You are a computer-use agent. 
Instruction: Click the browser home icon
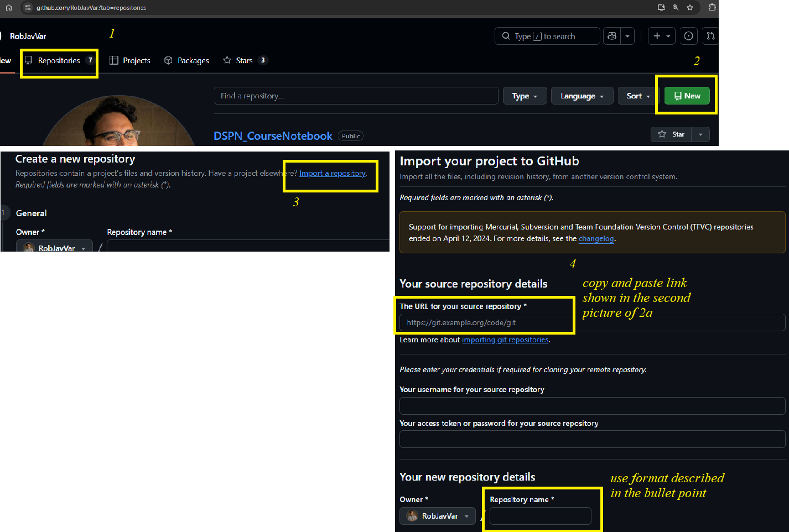point(9,8)
